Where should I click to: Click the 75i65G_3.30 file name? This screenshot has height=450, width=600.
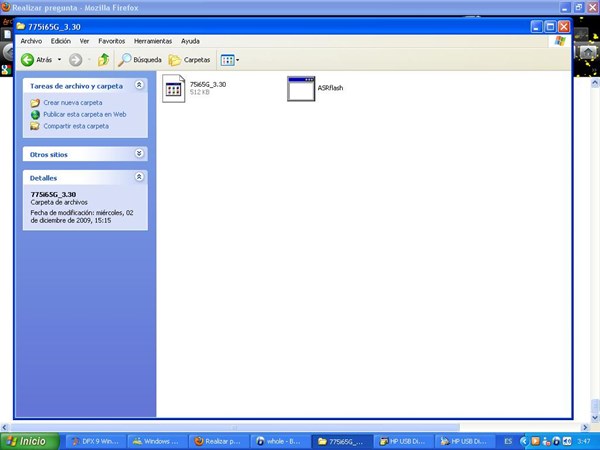coord(208,84)
